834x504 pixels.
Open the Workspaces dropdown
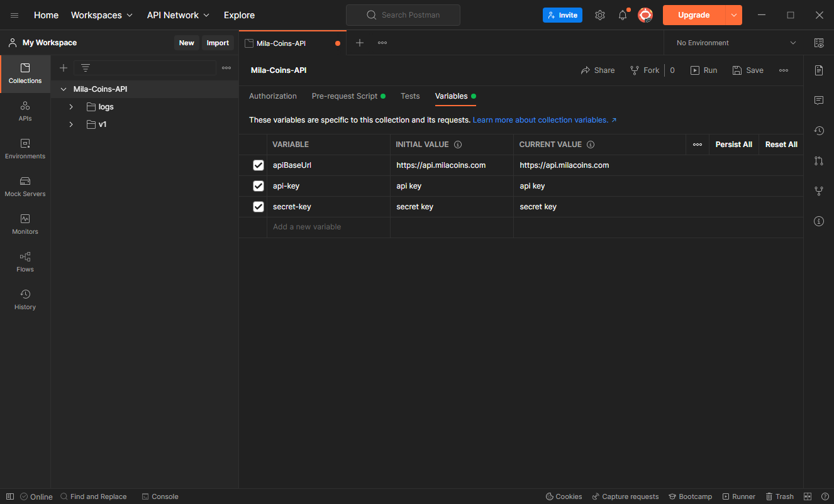tap(102, 15)
